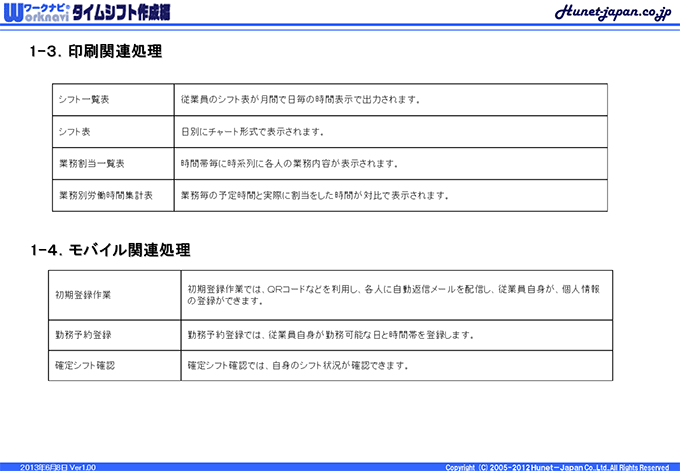The image size is (680, 471).
Task: Click description 時間帯毎に時系列に各人の業務内容が表示されます
Action: 289,164
